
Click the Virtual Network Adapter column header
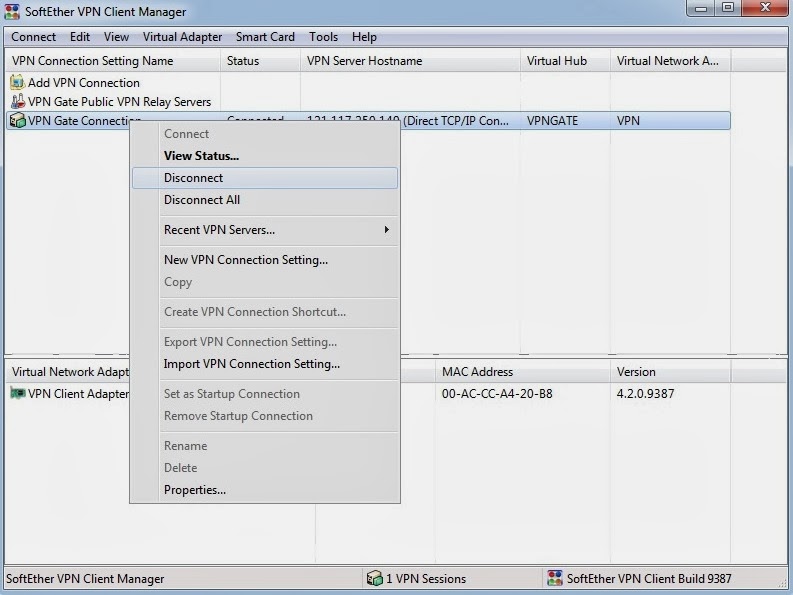point(71,372)
